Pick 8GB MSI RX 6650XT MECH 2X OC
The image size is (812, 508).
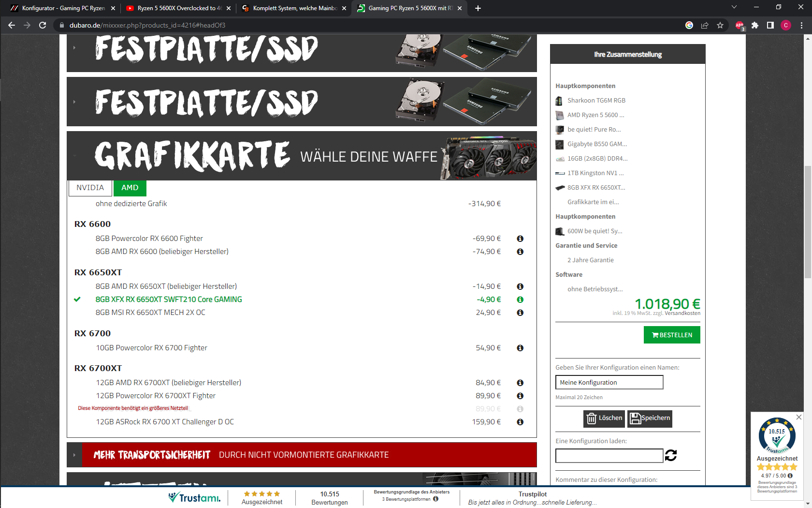(150, 313)
